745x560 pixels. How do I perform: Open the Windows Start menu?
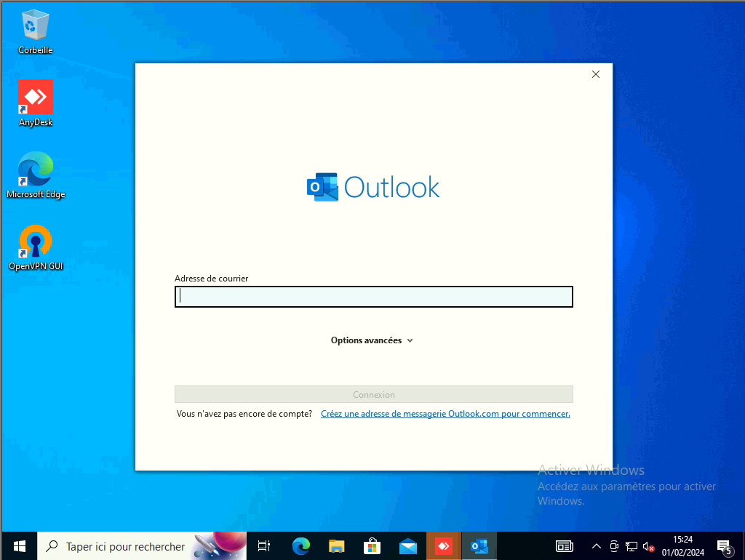[x=20, y=546]
